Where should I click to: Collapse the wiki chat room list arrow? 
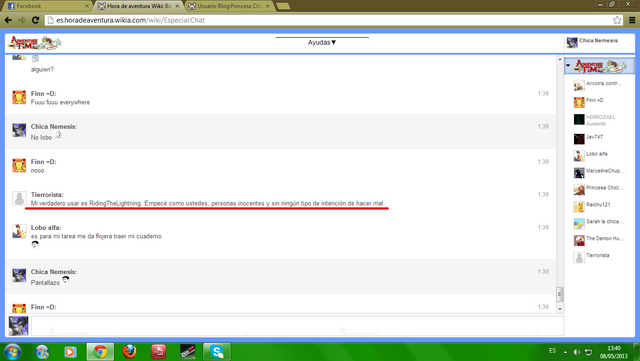coord(568,65)
